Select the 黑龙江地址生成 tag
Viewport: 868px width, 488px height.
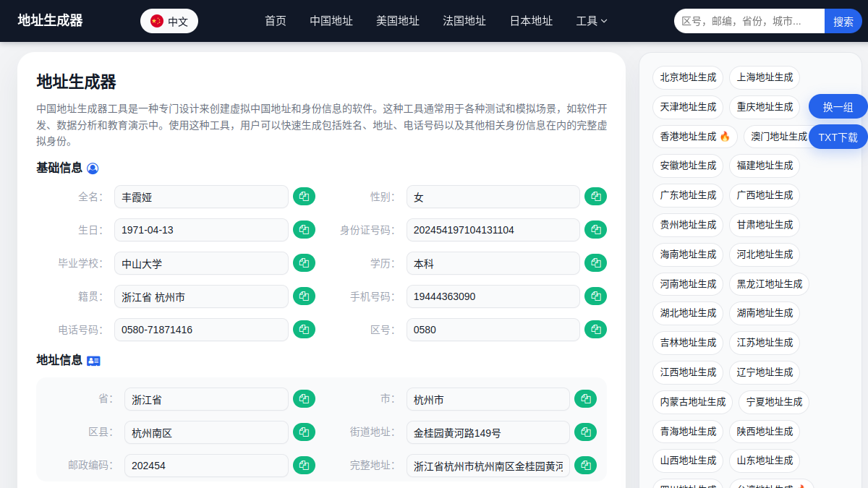[x=770, y=284]
